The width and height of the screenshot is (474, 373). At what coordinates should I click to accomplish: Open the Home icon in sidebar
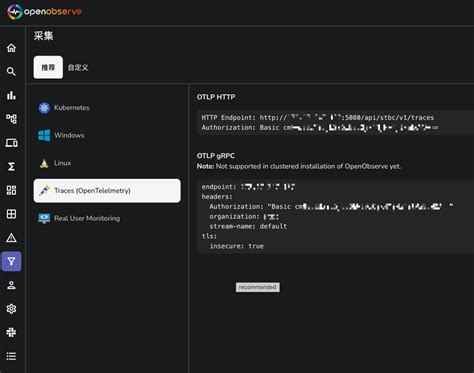tap(11, 48)
